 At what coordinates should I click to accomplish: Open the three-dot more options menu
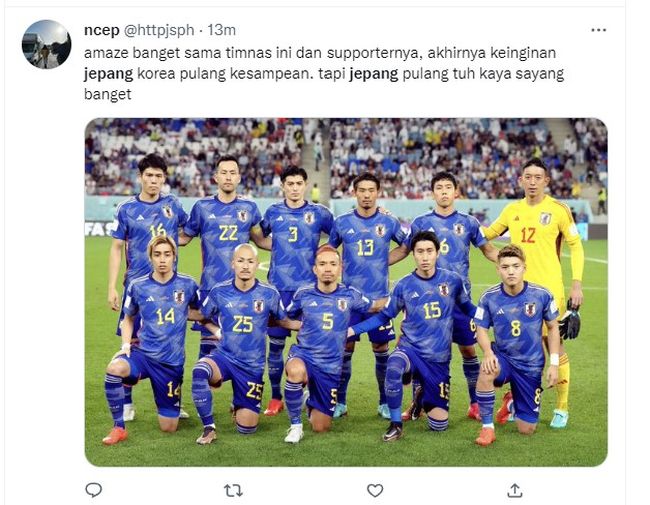598,30
